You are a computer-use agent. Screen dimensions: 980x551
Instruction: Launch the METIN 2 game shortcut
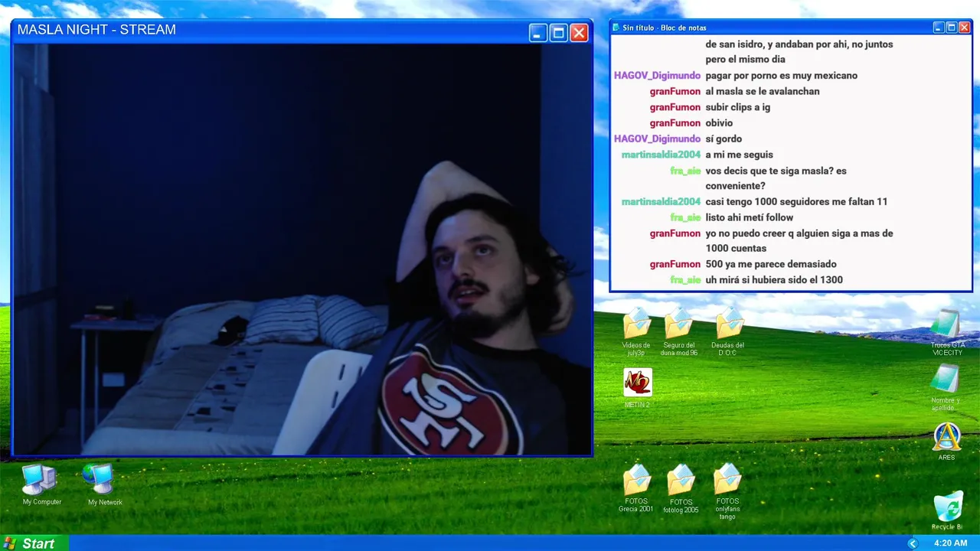pos(637,387)
